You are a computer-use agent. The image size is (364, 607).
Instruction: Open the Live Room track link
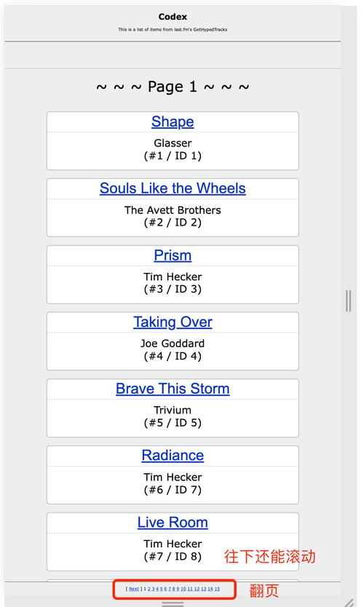coord(173,523)
